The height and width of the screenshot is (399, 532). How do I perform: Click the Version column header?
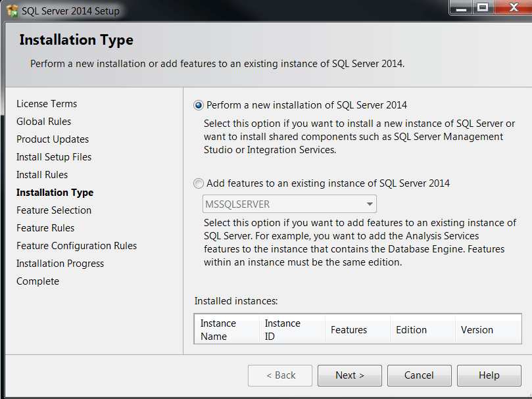[x=488, y=329]
